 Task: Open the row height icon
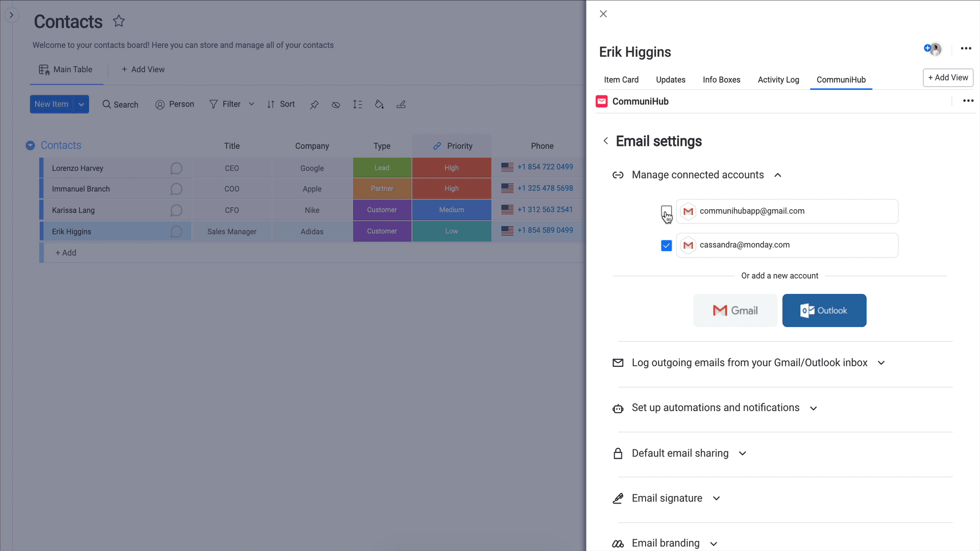coord(357,105)
